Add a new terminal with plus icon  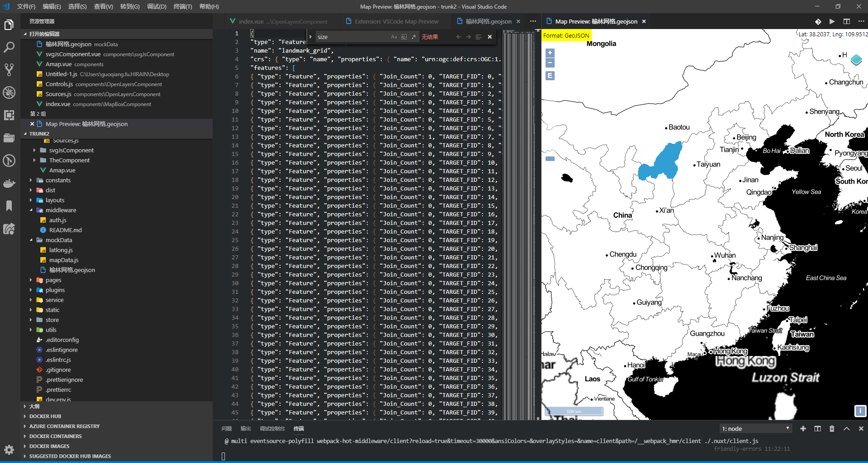point(803,429)
